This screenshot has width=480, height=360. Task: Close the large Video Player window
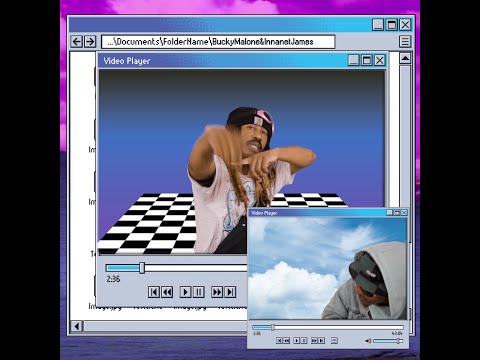point(380,60)
